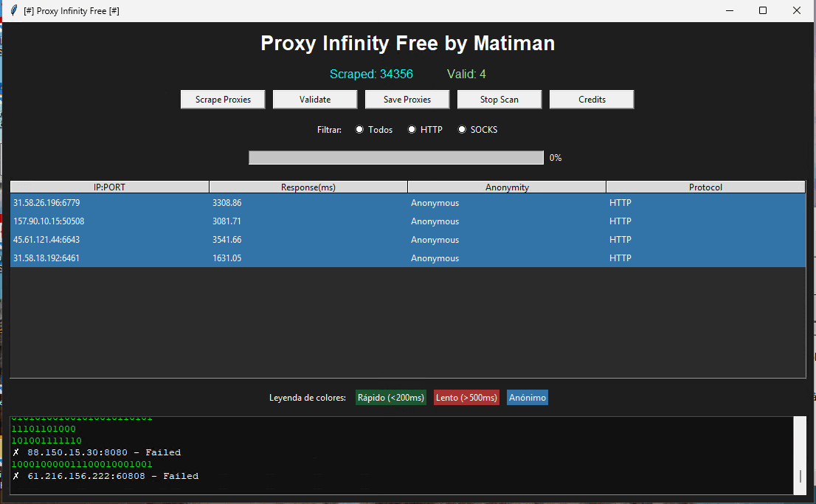The width and height of the screenshot is (816, 504).
Task: Halt scanning with Stop Scan
Action: point(499,100)
